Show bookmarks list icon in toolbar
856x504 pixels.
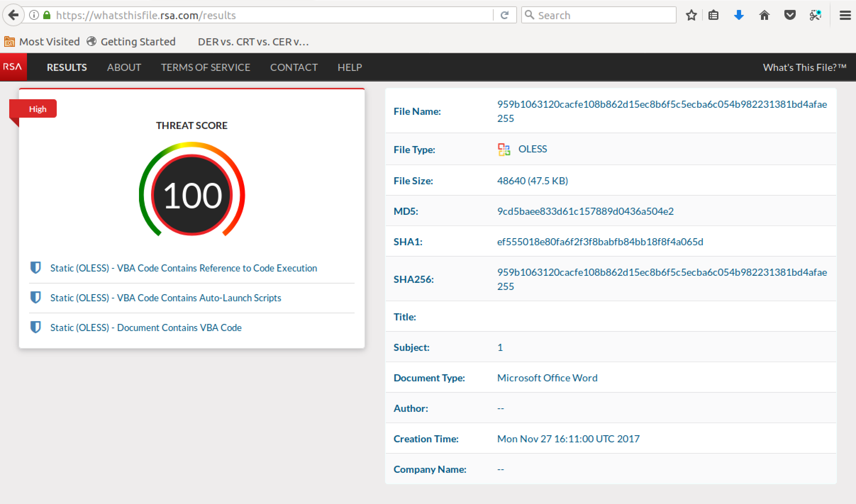(x=713, y=15)
